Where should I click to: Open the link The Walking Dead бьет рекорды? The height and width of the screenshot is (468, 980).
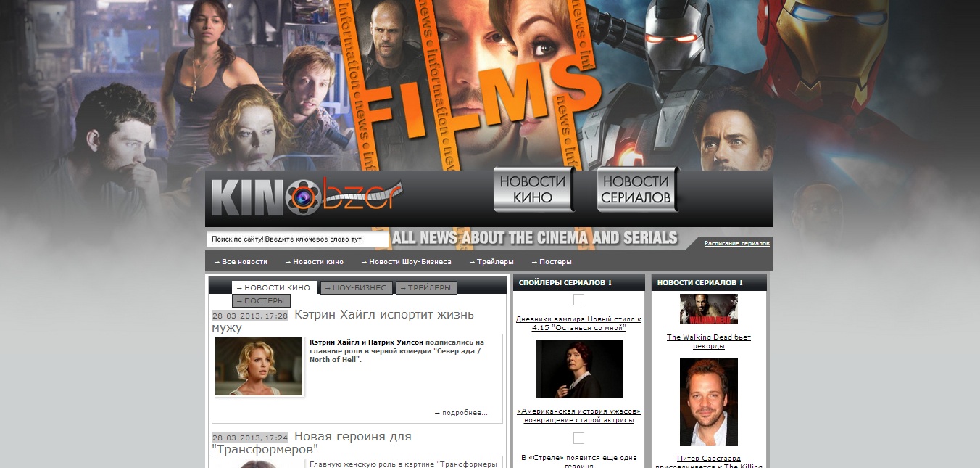click(709, 342)
